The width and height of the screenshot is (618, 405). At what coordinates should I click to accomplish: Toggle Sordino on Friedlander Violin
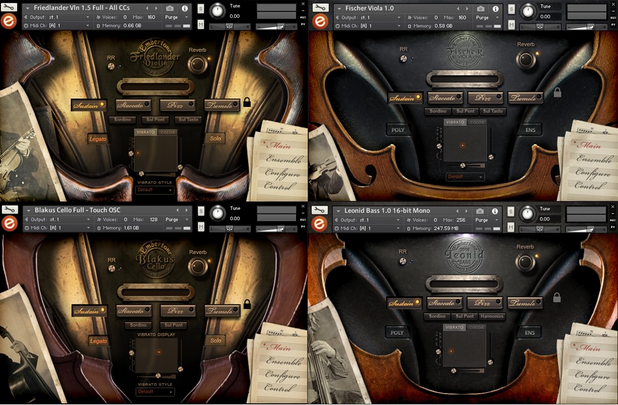[122, 119]
